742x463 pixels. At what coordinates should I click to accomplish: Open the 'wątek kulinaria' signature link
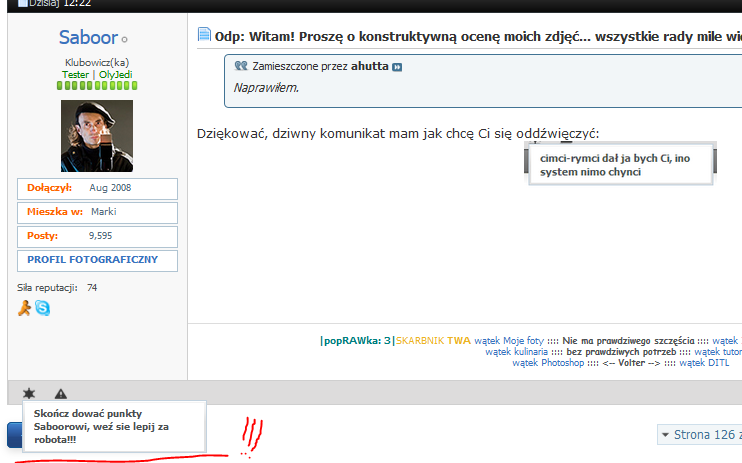tap(516, 352)
